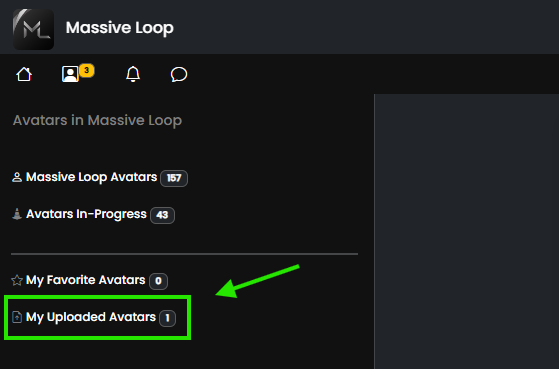Open the profile avatar icon

click(x=70, y=74)
